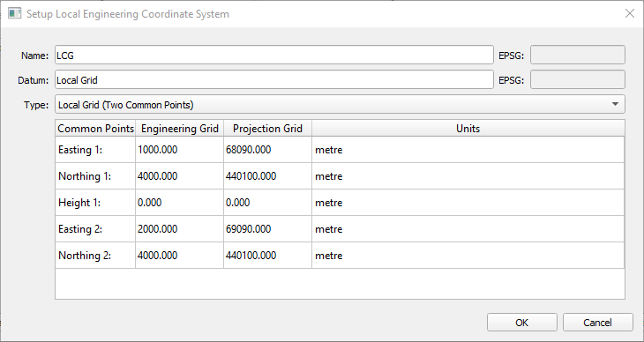
Task: Open the Type dropdown arrow
Action: [x=615, y=104]
